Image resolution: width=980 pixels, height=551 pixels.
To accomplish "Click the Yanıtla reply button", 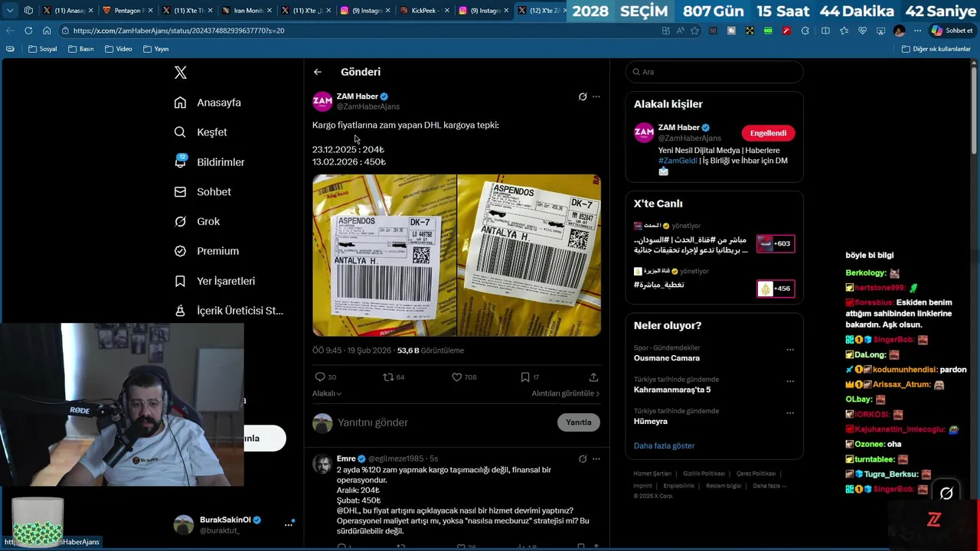I will (579, 422).
